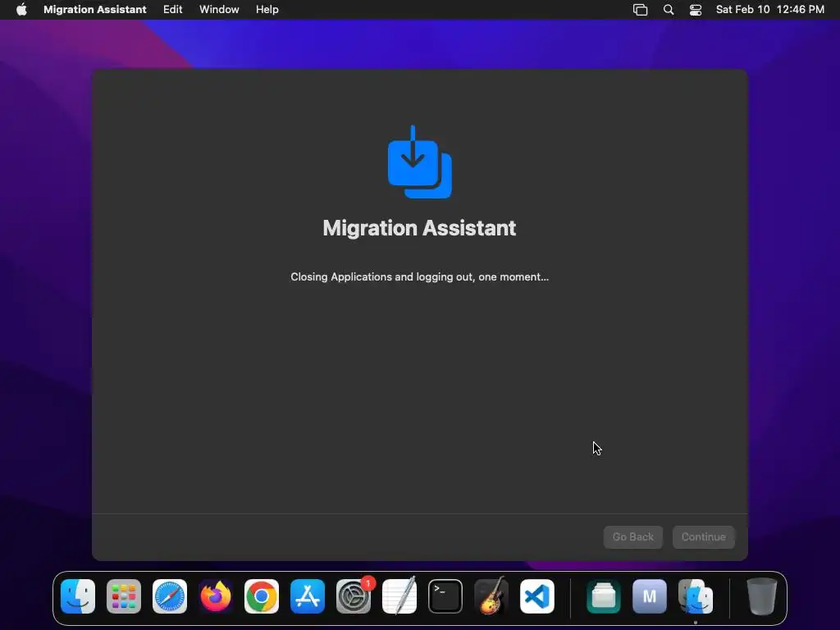Viewport: 840px width, 630px height.
Task: Open Terminal from the Dock
Action: click(445, 596)
